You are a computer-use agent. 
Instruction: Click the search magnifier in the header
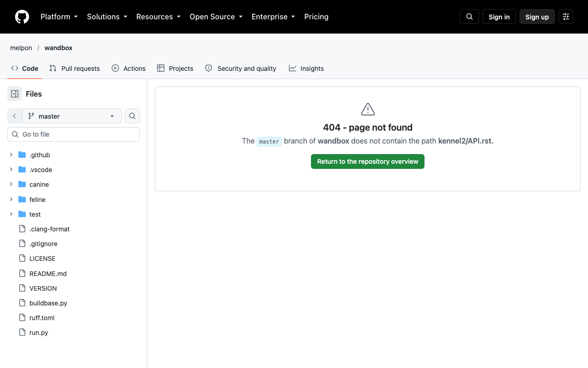[x=469, y=17]
